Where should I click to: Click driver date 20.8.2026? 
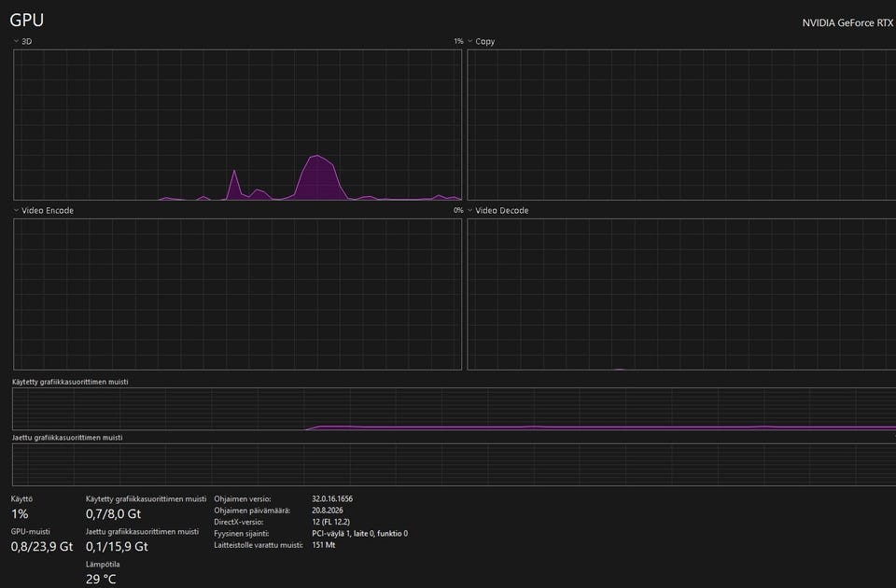click(328, 511)
